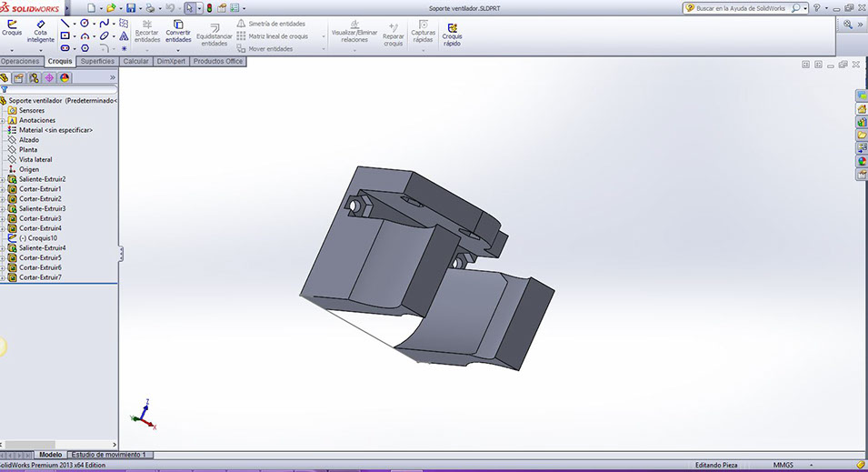Choose the Circle sketch tool

point(85,24)
